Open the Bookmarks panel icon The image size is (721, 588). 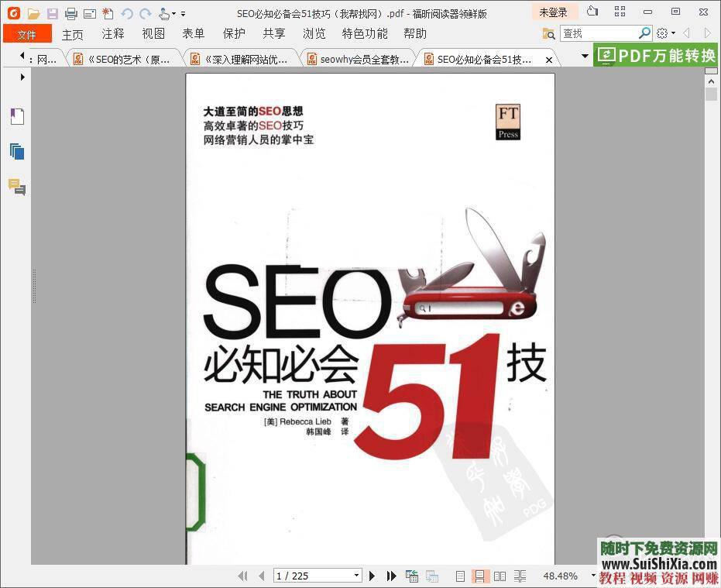(16, 116)
